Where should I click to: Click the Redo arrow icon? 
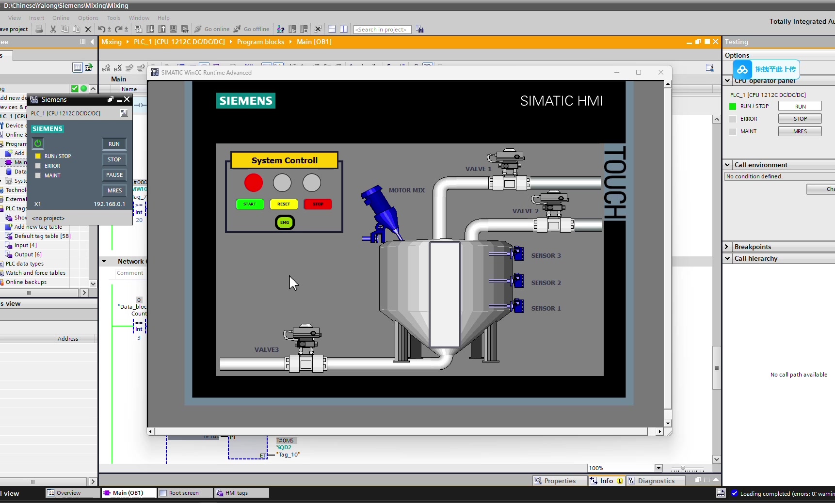coord(118,30)
